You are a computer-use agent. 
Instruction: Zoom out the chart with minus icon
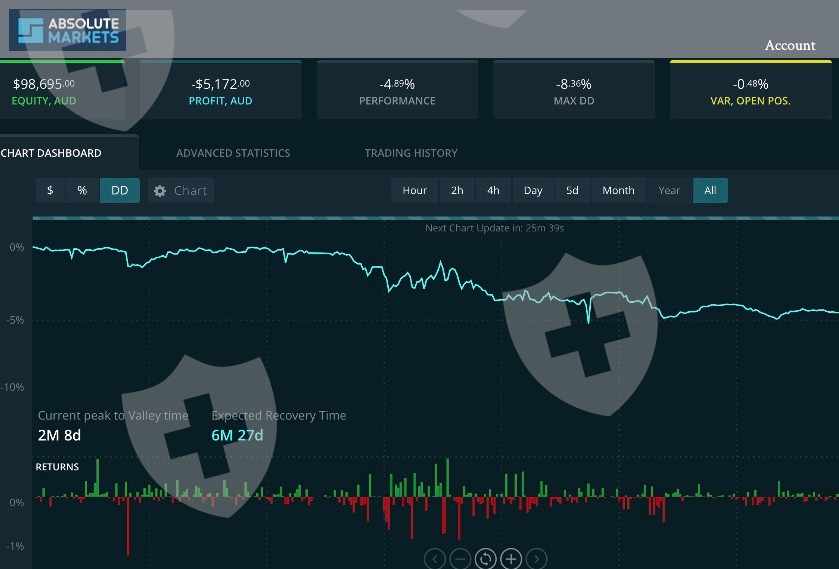[460, 559]
